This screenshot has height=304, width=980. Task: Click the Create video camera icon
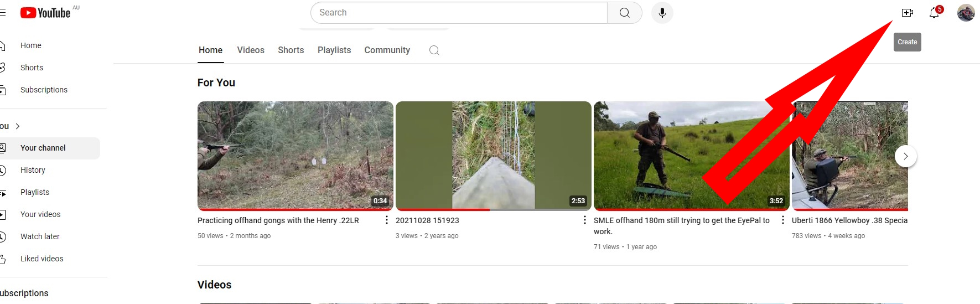(907, 13)
